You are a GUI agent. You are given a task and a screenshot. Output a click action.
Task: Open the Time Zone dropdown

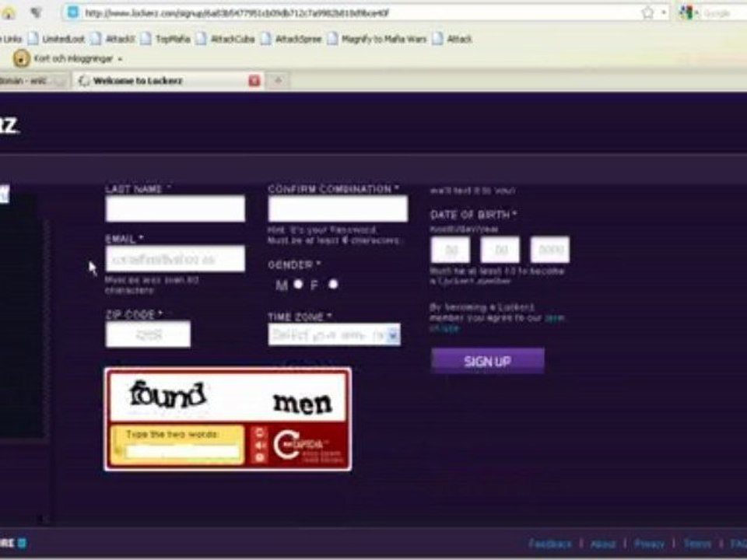click(x=334, y=334)
